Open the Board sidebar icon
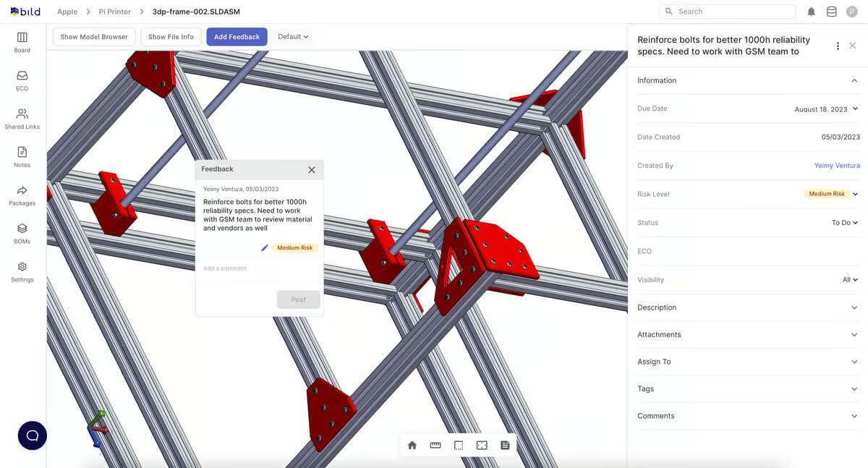The height and width of the screenshot is (468, 868). tap(22, 42)
